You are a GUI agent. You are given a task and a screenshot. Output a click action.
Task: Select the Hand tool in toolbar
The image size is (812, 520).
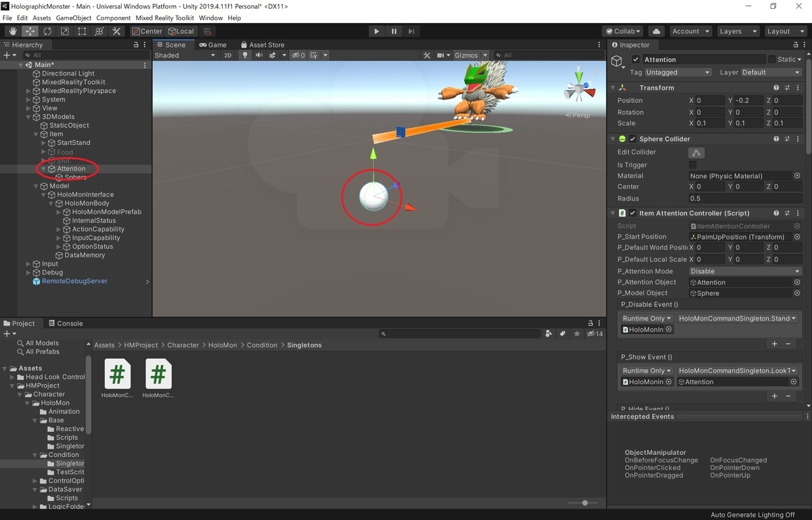coord(13,31)
